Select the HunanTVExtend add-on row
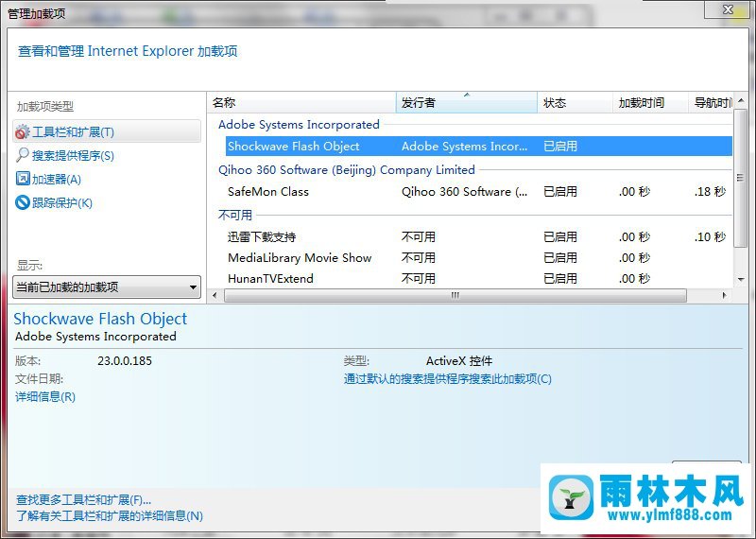This screenshot has width=756, height=539. tap(479, 278)
